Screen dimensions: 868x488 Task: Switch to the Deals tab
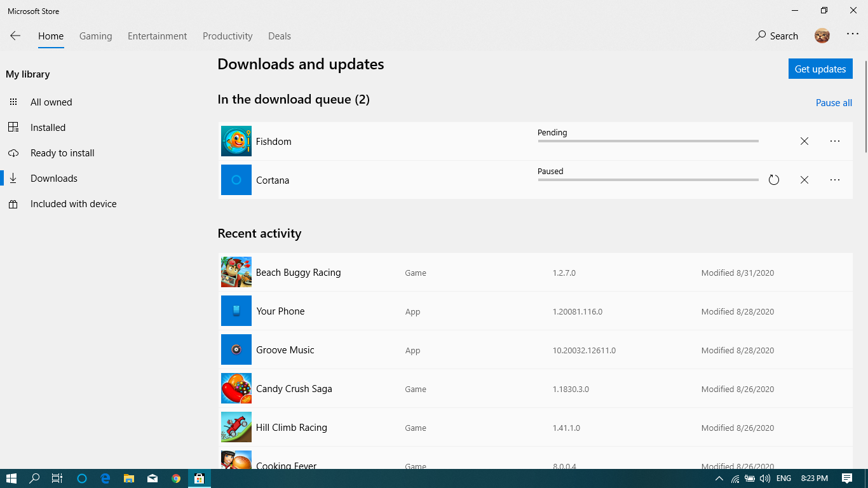coord(280,36)
